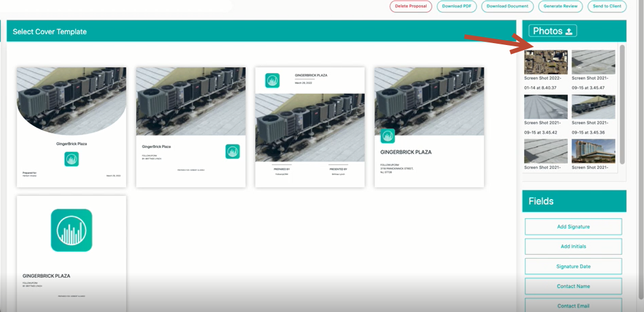Image resolution: width=644 pixels, height=312 pixels.
Task: Add an Initials field
Action: [x=574, y=246]
